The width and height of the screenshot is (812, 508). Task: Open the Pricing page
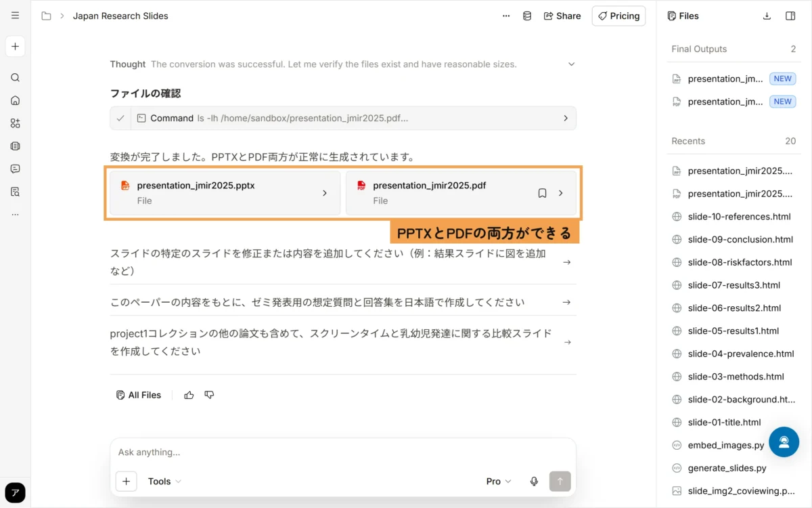pos(618,16)
